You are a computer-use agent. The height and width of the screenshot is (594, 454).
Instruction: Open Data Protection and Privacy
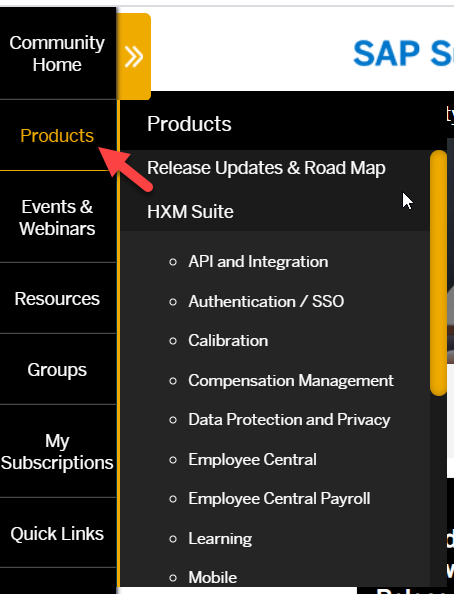289,419
